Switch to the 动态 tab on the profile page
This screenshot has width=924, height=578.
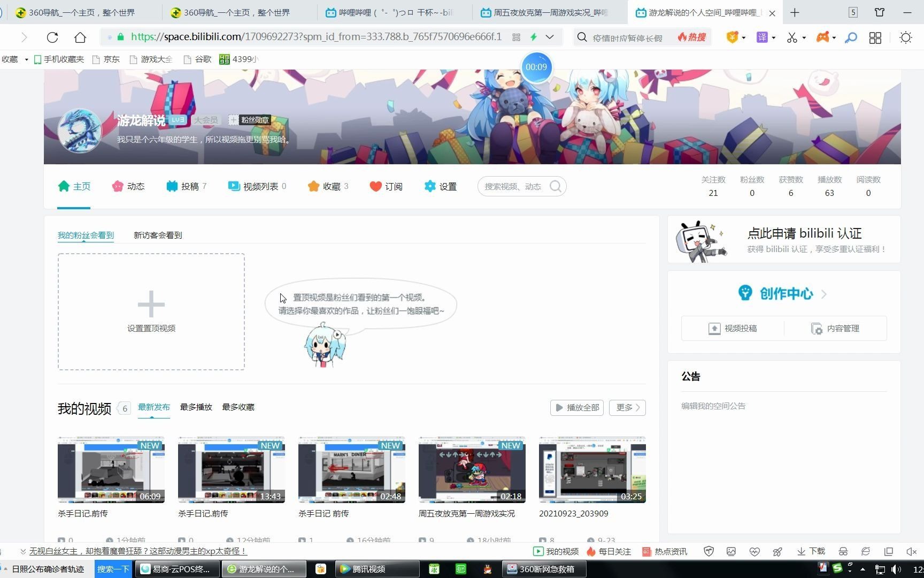135,186
